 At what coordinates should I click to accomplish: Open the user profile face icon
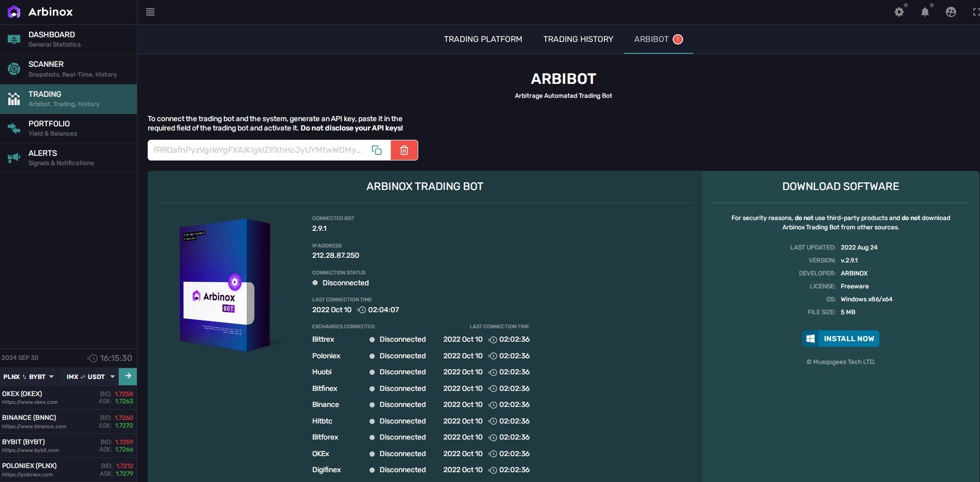tap(951, 12)
